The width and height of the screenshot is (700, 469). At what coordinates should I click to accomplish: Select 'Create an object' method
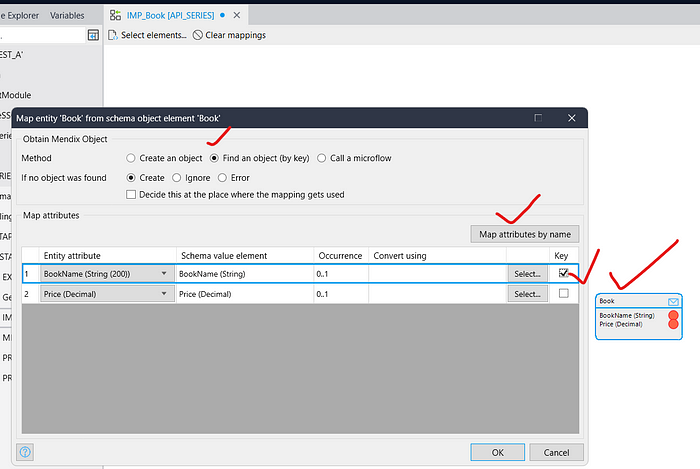pos(132,158)
